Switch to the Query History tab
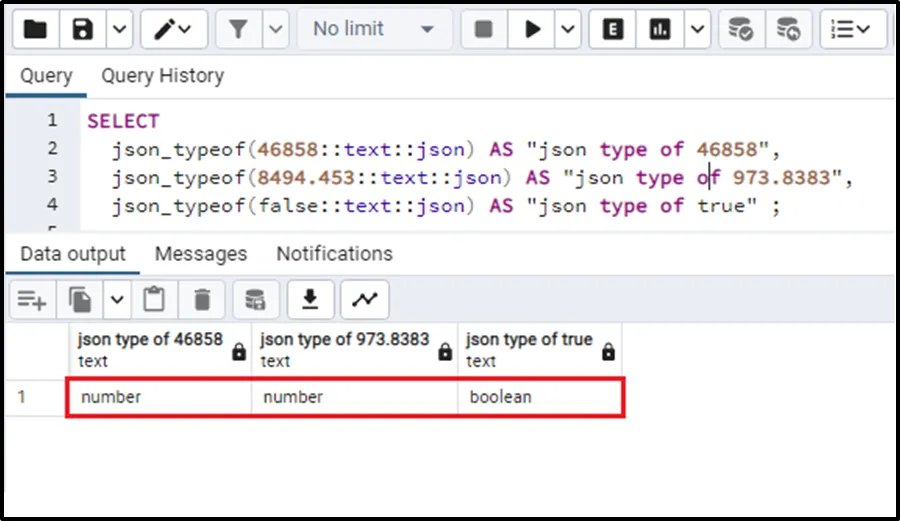Screen dimensions: 900x521 click(x=162, y=76)
